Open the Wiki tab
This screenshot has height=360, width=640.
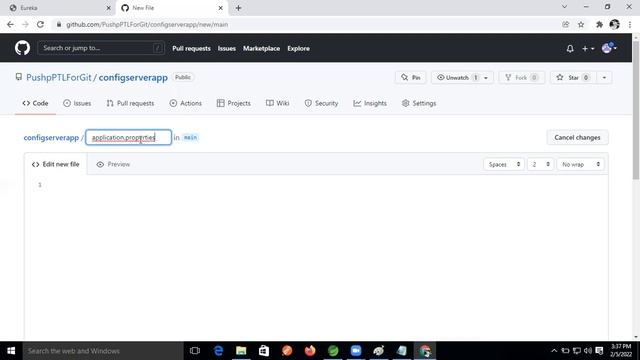point(278,103)
